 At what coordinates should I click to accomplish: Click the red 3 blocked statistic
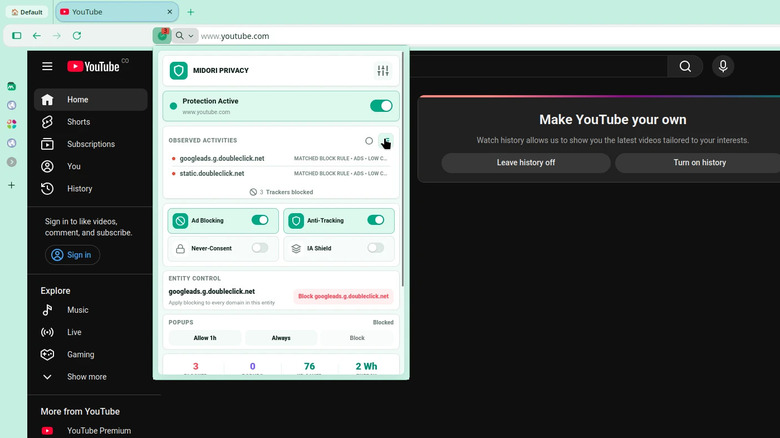195,366
